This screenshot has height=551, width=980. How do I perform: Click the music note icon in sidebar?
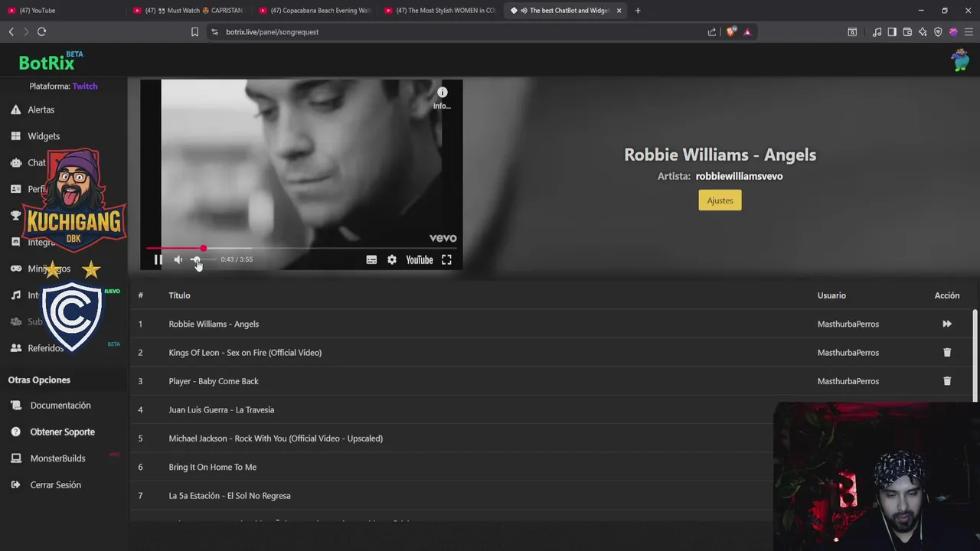click(15, 295)
